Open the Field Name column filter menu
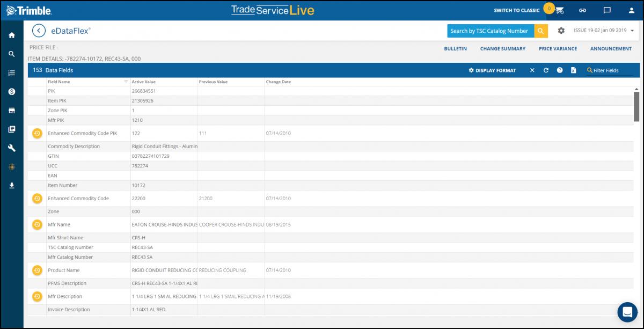The height and width of the screenshot is (329, 644). point(126,82)
